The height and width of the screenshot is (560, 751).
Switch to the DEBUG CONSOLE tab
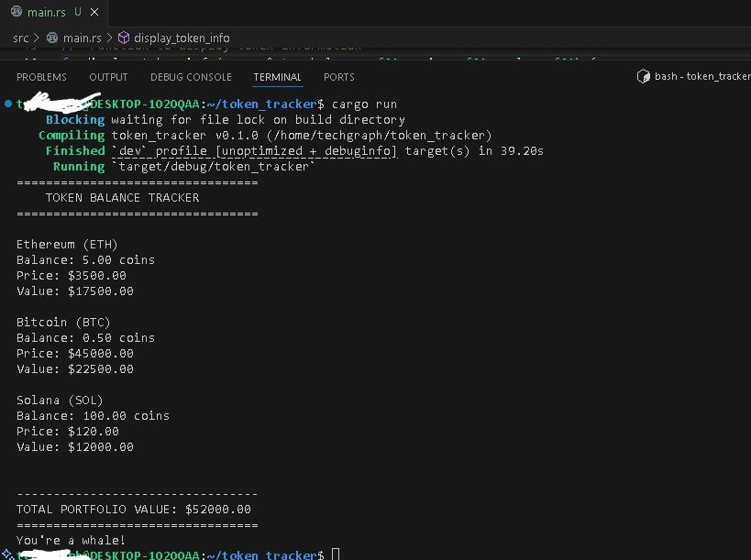pyautogui.click(x=191, y=77)
